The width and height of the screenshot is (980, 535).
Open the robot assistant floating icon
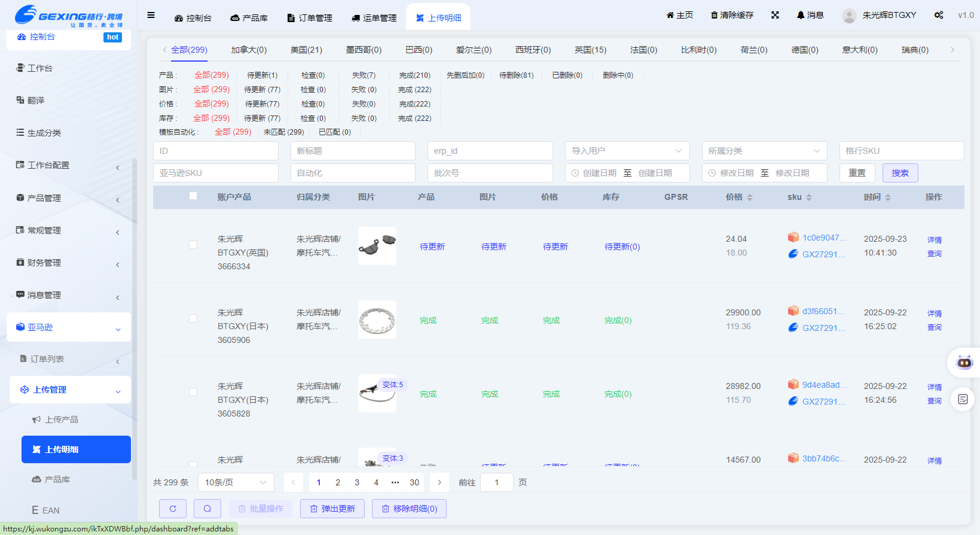pos(964,363)
